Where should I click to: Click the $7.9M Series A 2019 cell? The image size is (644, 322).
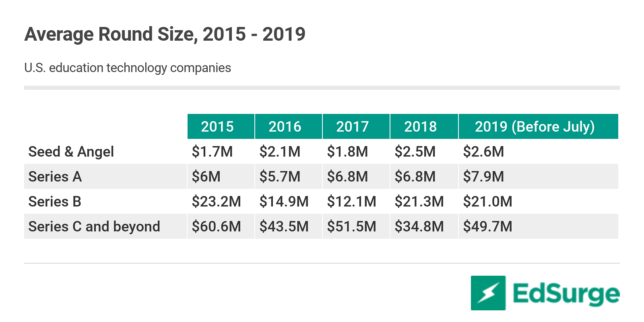coord(539,176)
